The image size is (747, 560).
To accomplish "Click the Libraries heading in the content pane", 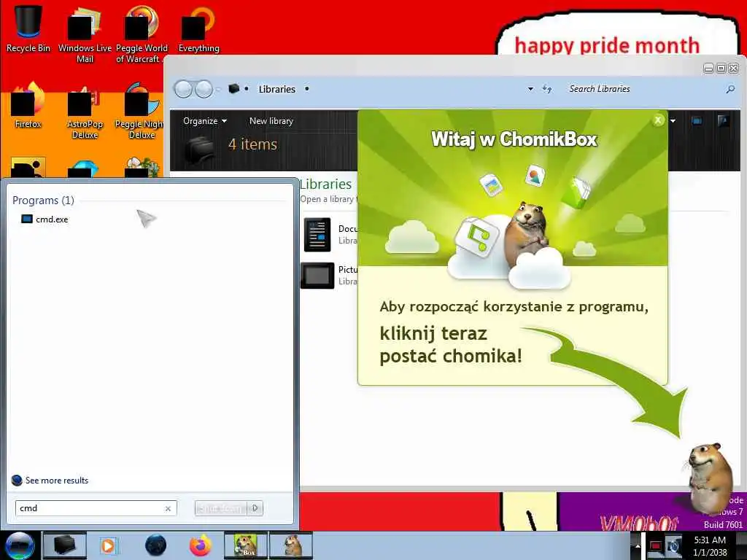I will 326,184.
